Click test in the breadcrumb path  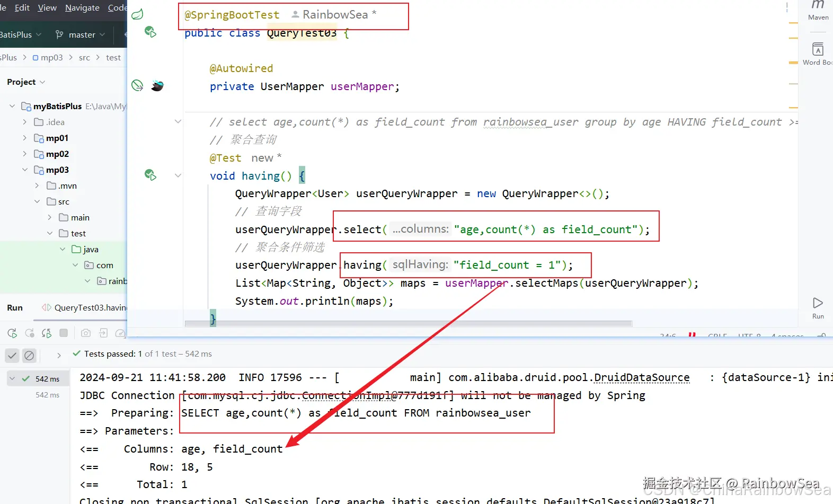coord(113,57)
